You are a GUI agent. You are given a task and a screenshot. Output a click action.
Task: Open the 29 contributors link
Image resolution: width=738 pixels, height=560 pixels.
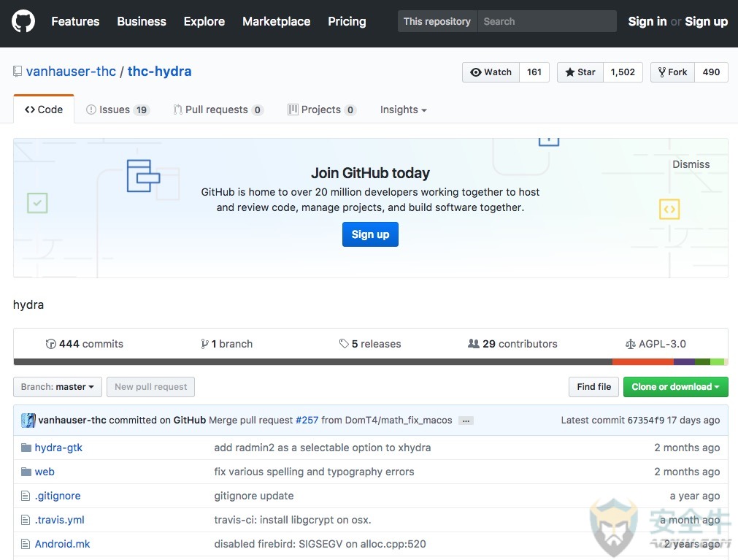tap(512, 344)
